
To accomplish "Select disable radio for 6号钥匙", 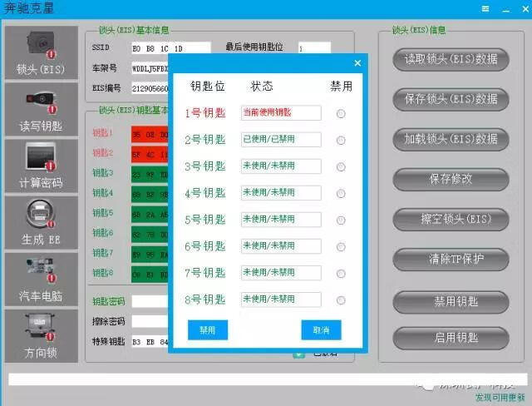I will click(x=341, y=247).
